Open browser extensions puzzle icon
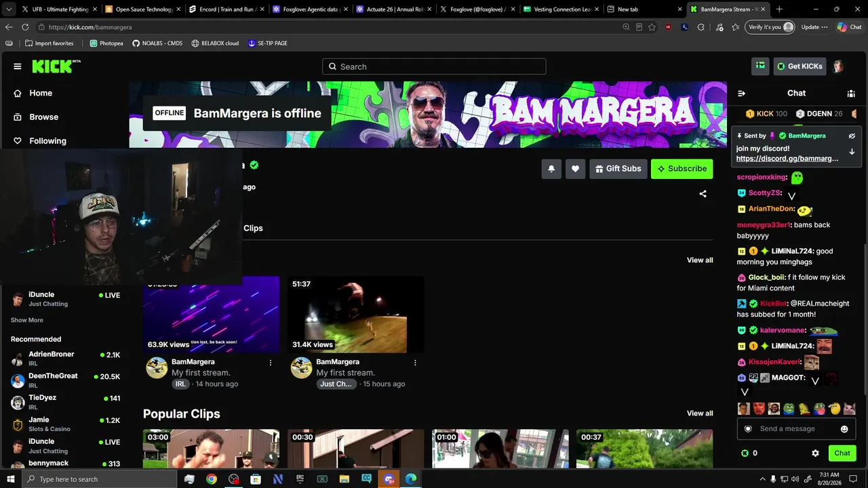The height and width of the screenshot is (488, 868). pyautogui.click(x=701, y=27)
